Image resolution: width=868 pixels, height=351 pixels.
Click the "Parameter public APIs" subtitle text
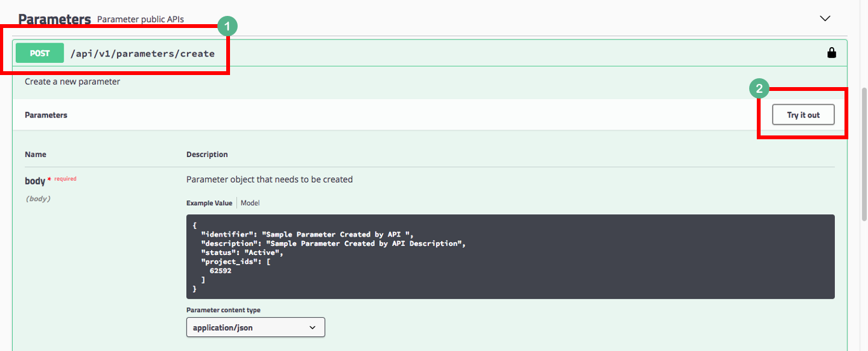pos(140,20)
